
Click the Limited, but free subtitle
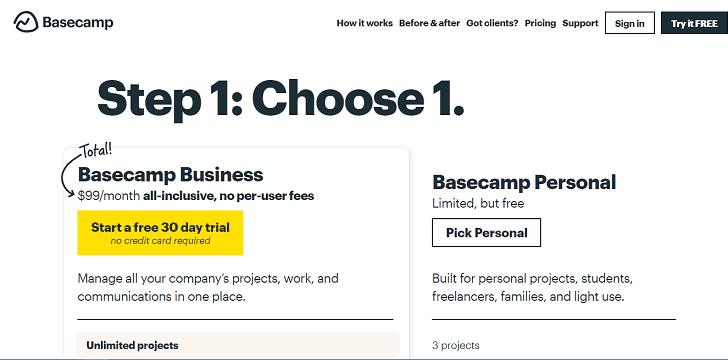coord(478,203)
